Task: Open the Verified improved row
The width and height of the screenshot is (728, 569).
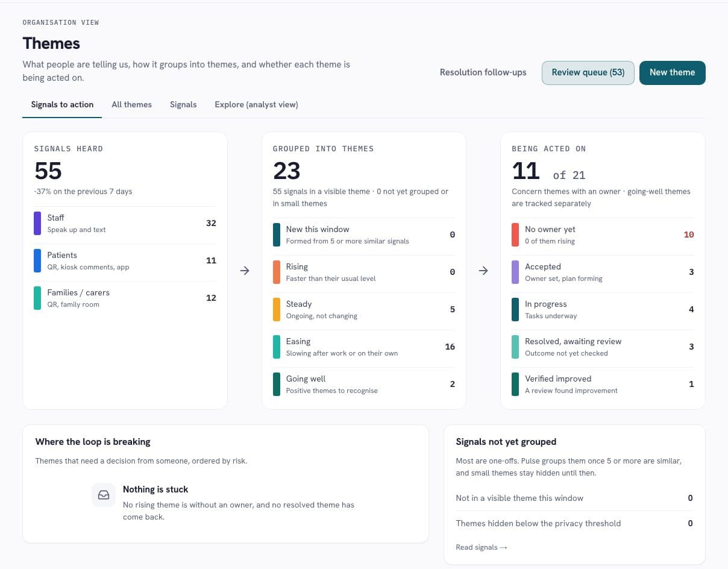Action: (603, 384)
